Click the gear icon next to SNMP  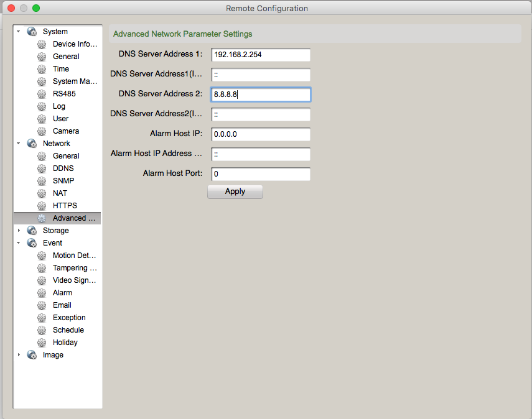(x=42, y=181)
